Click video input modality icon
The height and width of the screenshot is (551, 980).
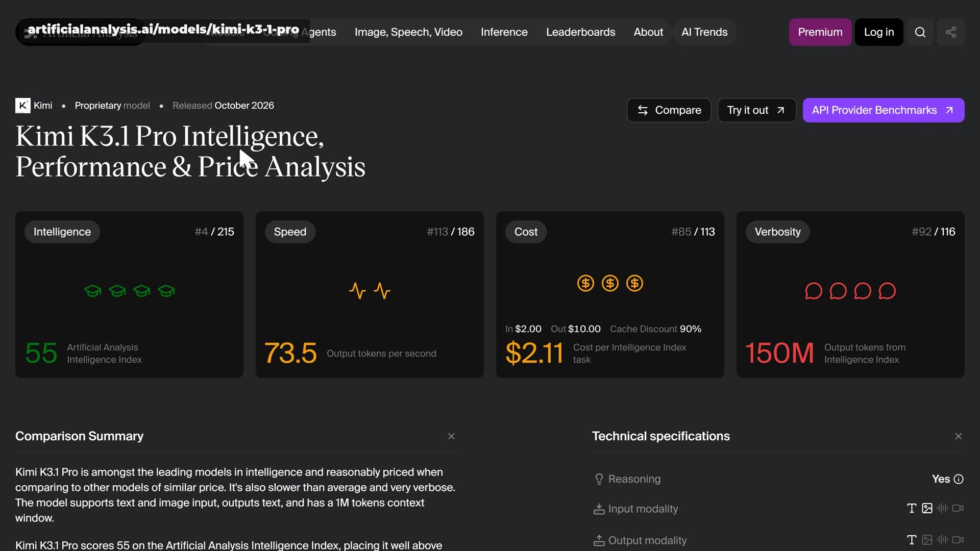(x=958, y=508)
